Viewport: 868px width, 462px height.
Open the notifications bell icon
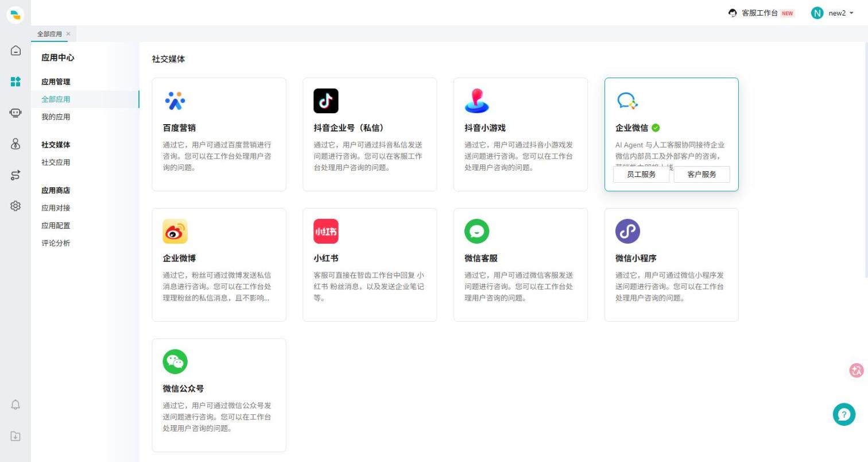(x=15, y=405)
